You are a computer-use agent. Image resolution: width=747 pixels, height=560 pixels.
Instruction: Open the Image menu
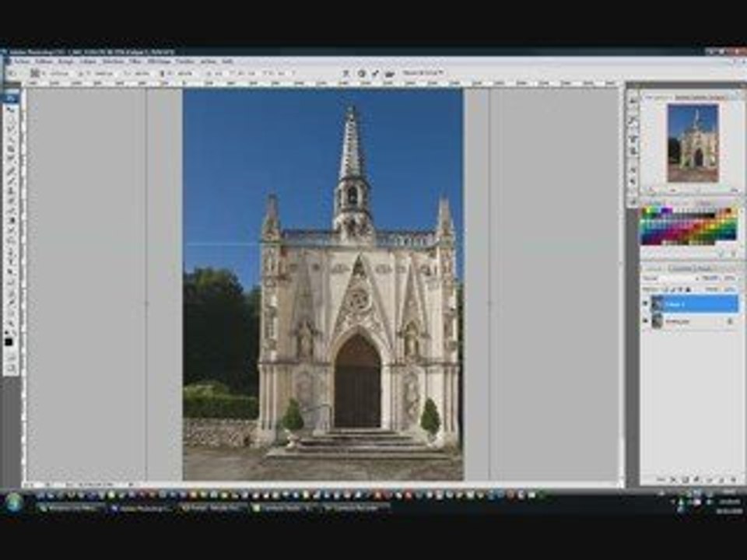pyautogui.click(x=65, y=61)
